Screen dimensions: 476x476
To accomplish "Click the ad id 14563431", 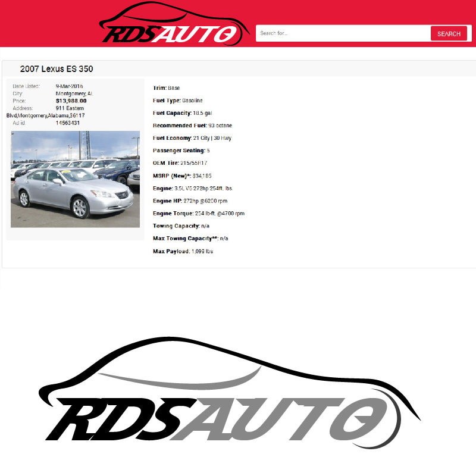I will point(68,123).
